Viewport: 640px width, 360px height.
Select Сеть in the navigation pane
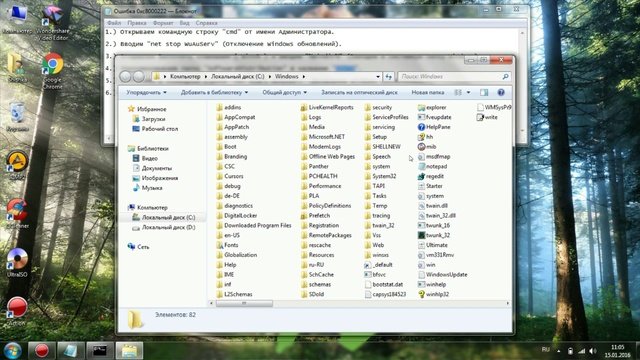pos(139,247)
